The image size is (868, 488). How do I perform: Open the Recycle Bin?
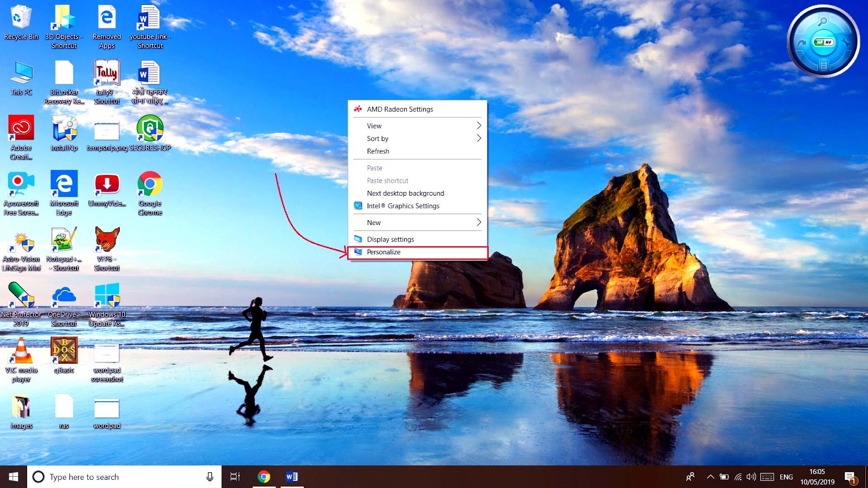21,19
